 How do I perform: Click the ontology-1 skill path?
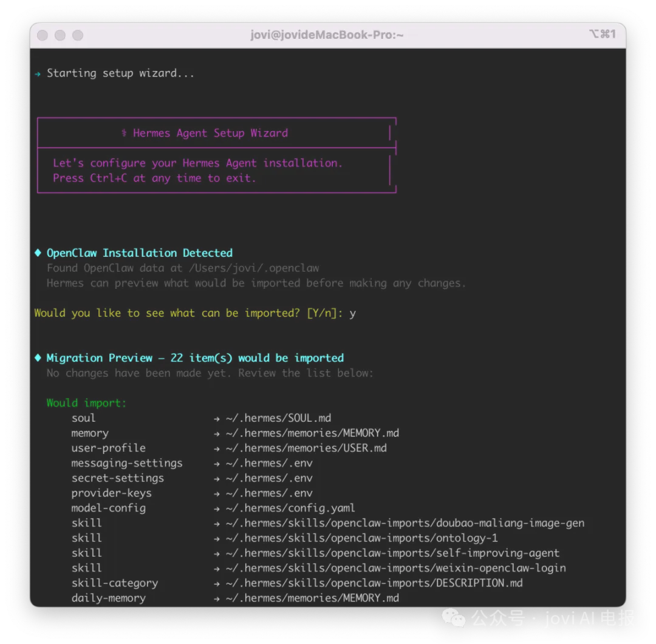(x=362, y=538)
